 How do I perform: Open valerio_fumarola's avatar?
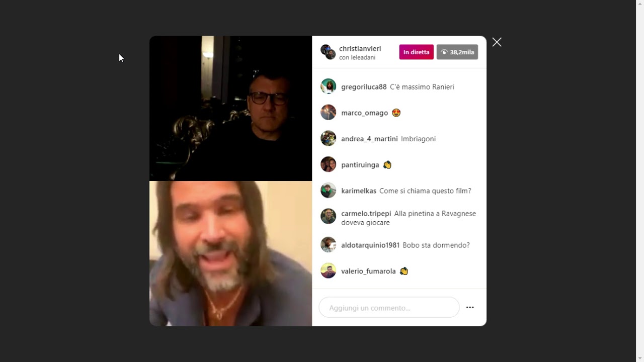click(x=328, y=270)
